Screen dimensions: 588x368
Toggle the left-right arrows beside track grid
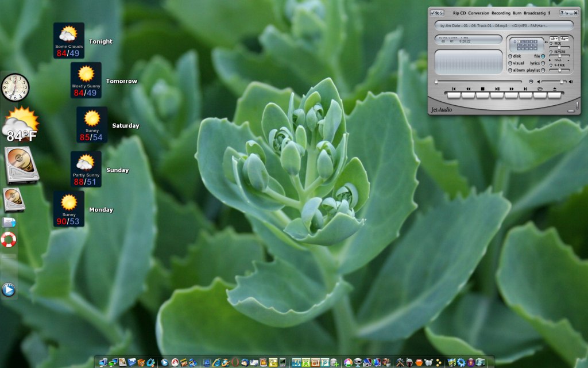[x=547, y=42]
